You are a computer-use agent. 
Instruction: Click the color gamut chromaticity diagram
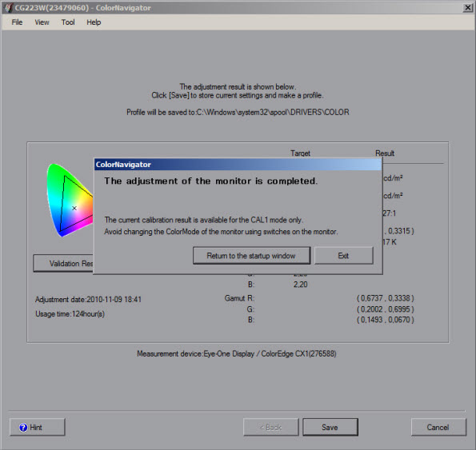[70, 200]
